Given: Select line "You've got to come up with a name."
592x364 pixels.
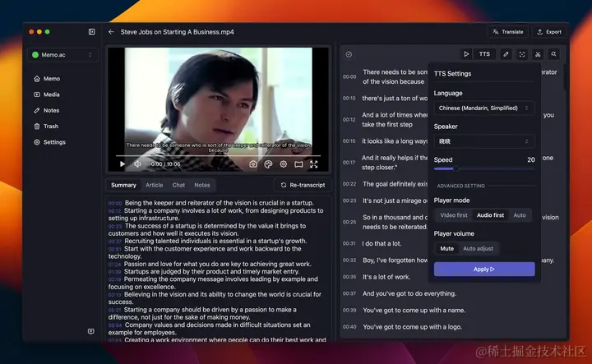Looking at the screenshot, I should [414, 310].
